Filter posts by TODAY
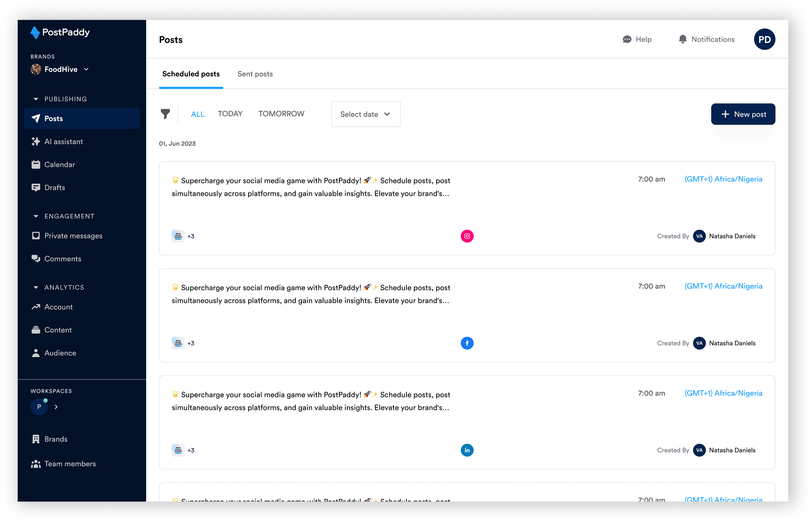 230,114
